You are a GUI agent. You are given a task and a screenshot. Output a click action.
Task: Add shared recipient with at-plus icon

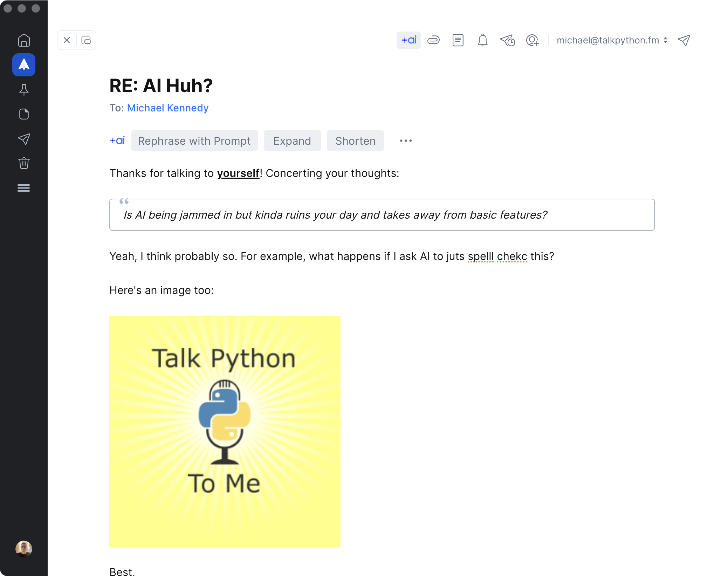(x=532, y=41)
